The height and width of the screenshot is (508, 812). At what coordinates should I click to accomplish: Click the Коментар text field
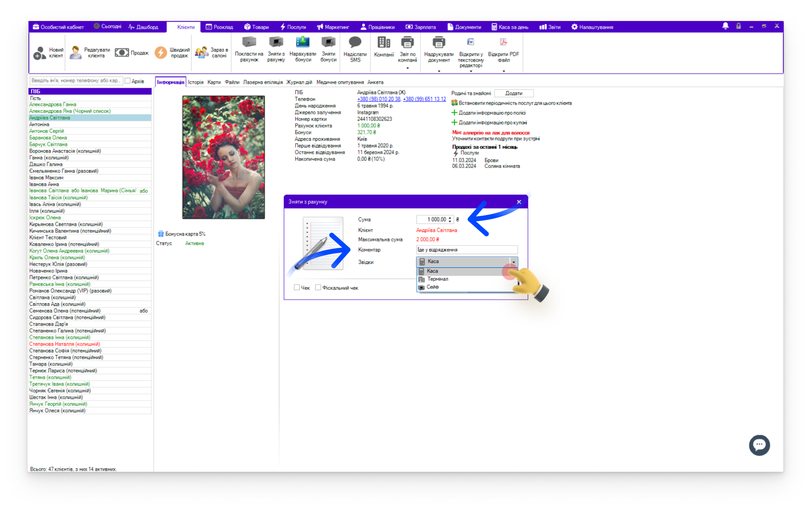point(467,250)
